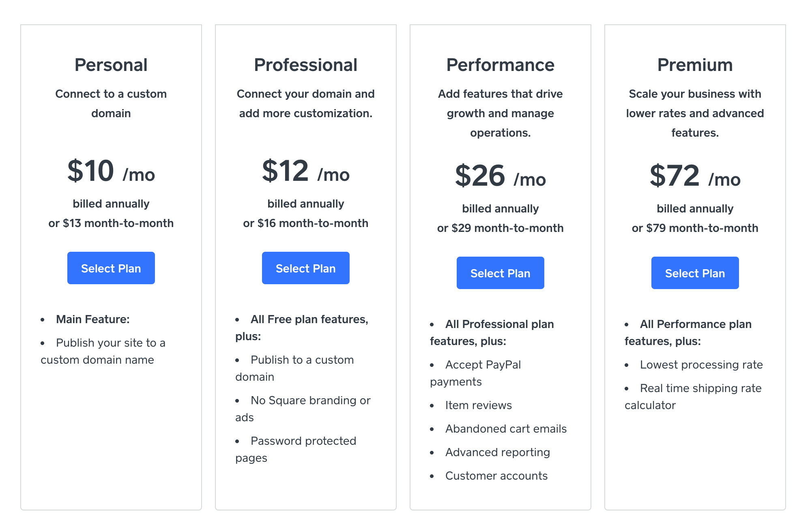Click Select Plan under the Personal plan

click(x=111, y=268)
